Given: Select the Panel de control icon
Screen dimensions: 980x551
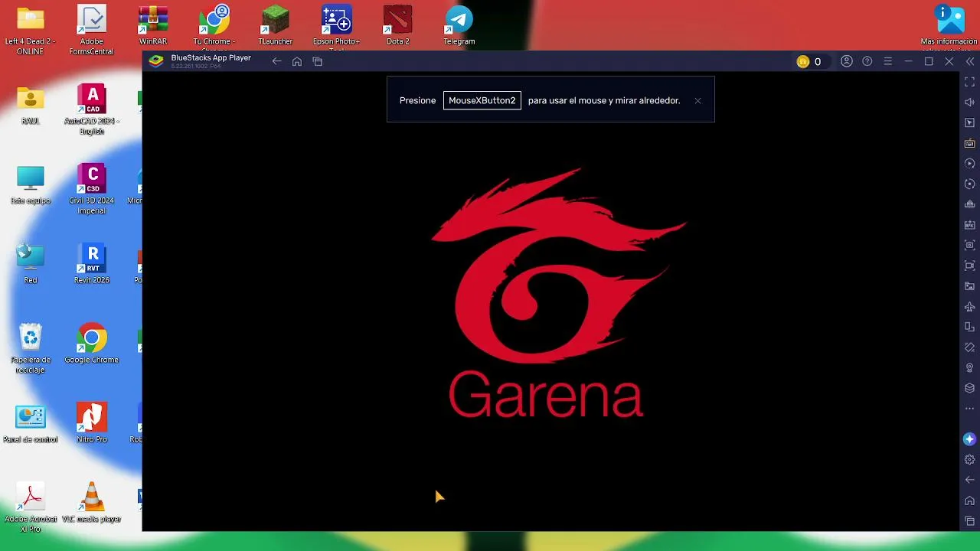Looking at the screenshot, I should 31,423.
